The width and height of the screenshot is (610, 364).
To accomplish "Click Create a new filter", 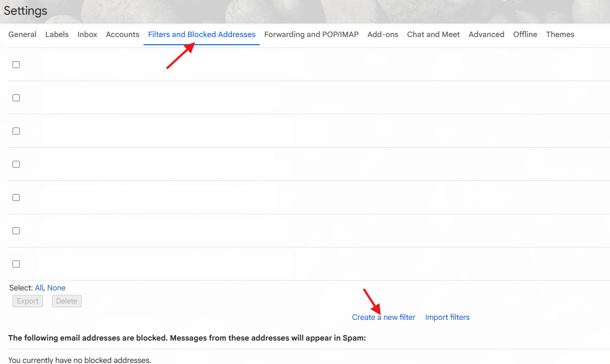I will [384, 317].
